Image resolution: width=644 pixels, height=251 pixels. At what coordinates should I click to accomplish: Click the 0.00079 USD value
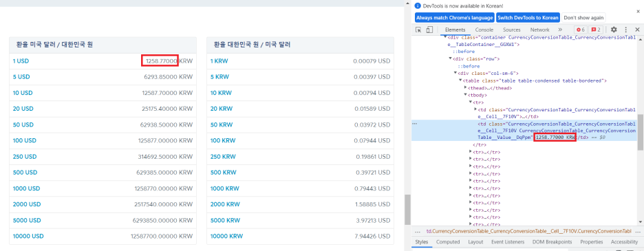tap(372, 61)
